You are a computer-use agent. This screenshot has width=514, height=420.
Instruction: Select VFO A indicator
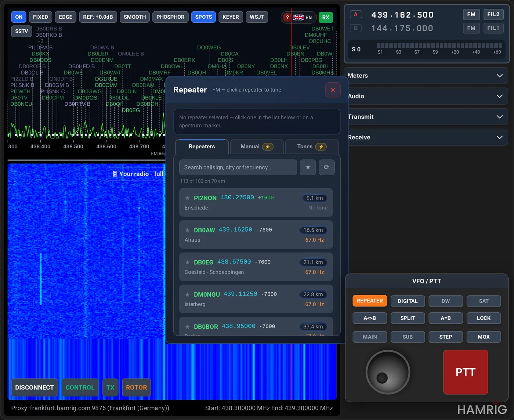(x=355, y=14)
